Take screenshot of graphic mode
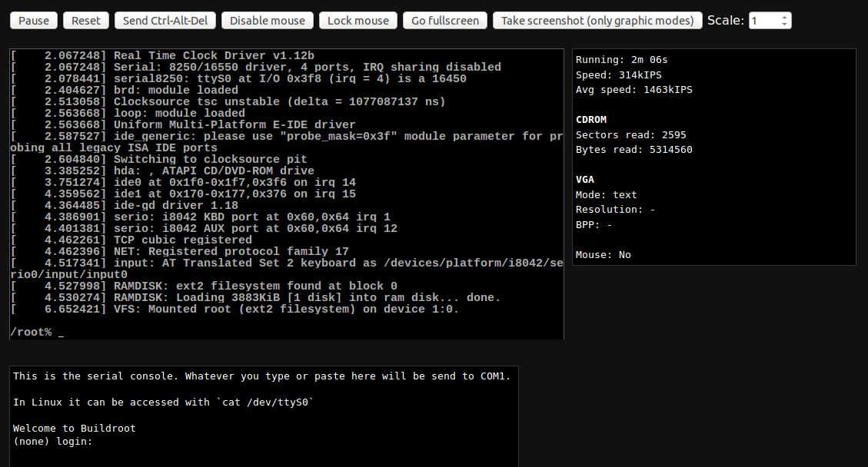 [598, 21]
